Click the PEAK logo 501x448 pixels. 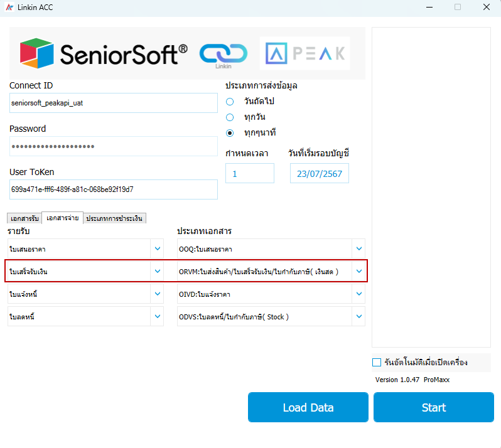[x=305, y=53]
